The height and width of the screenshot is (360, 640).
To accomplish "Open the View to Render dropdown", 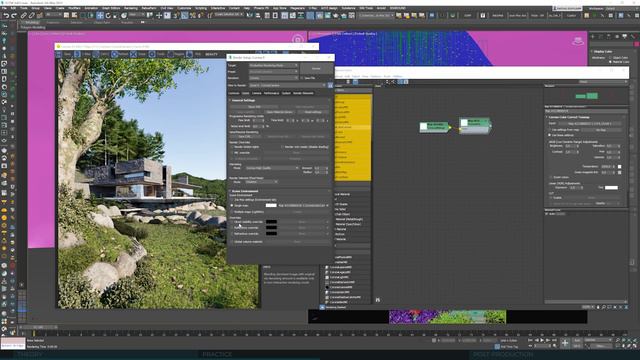I will point(287,85).
